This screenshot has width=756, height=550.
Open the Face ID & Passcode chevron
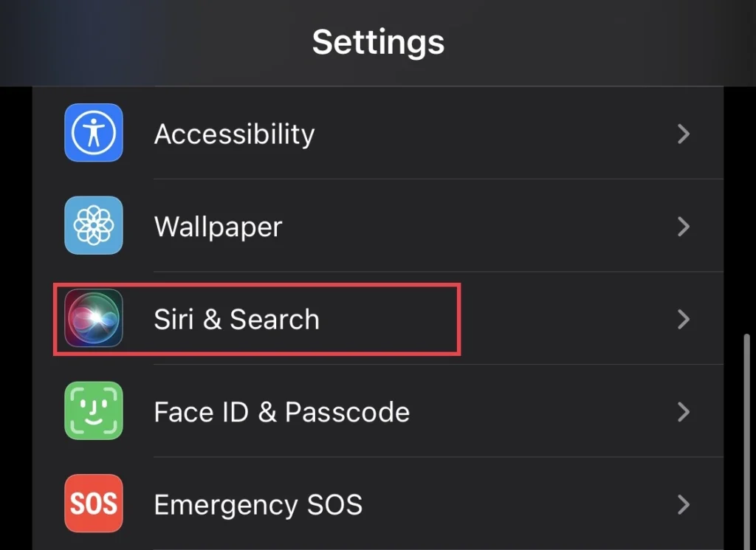point(683,412)
